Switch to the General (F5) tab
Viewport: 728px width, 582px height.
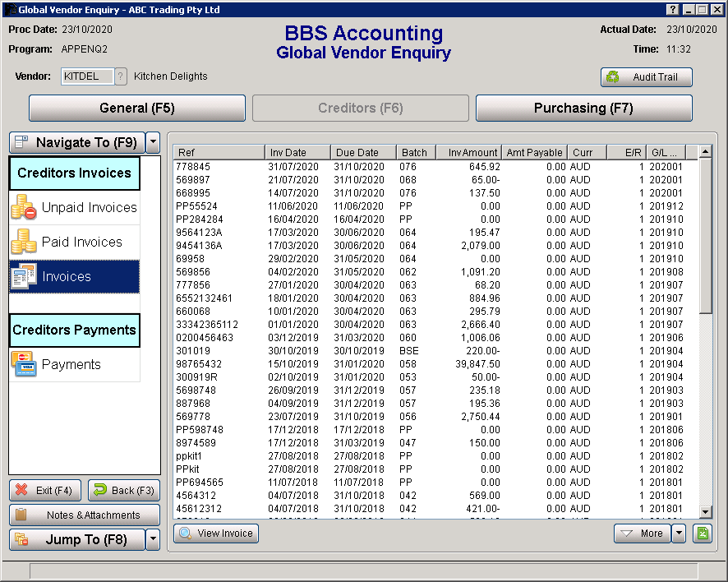pos(137,109)
